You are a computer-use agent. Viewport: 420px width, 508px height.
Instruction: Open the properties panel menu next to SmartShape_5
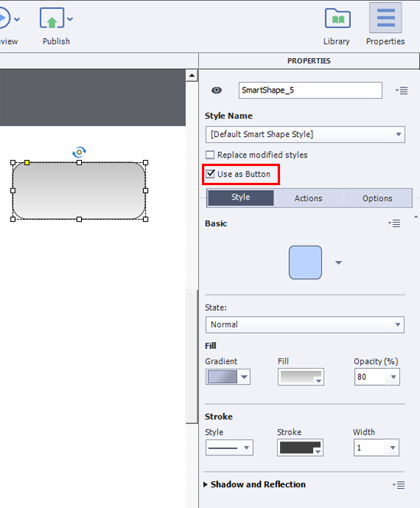pyautogui.click(x=402, y=91)
